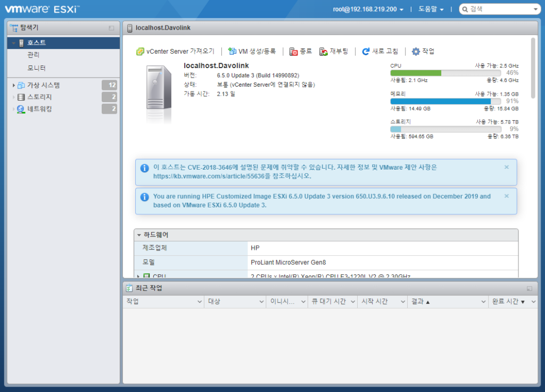Click into the 검색 search field

point(500,10)
